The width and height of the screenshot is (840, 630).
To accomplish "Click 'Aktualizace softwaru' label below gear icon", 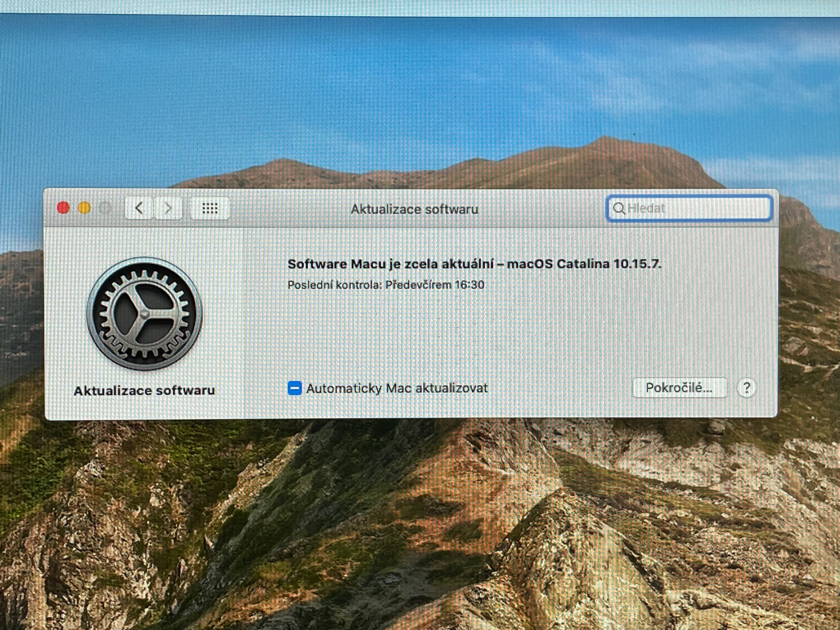I will (144, 391).
